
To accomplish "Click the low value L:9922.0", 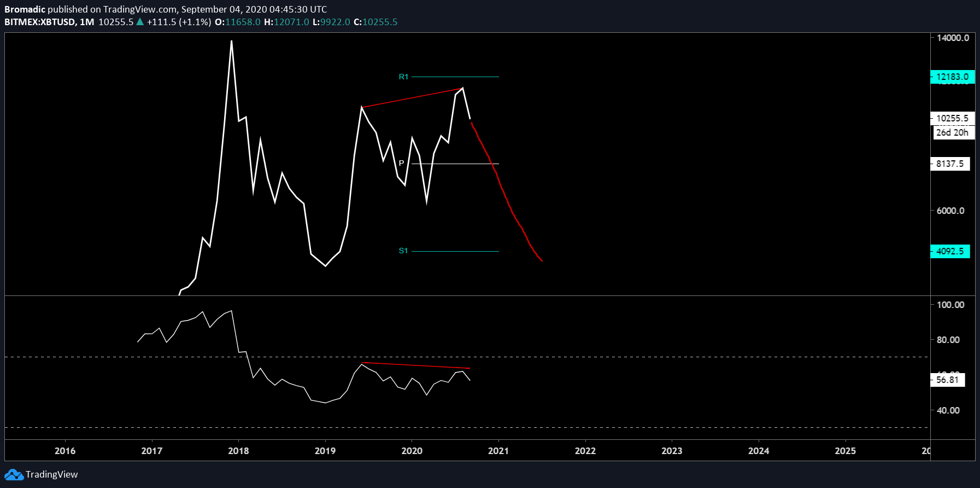I will (331, 22).
